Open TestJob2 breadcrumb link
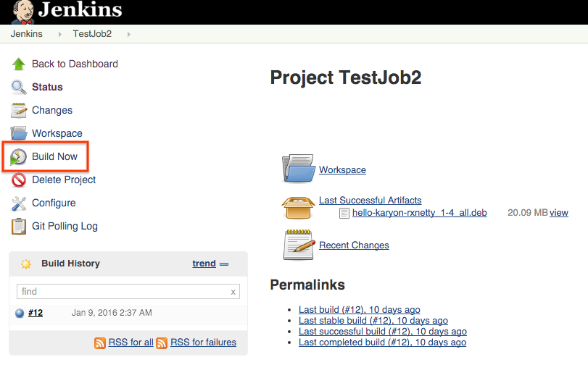 point(92,34)
